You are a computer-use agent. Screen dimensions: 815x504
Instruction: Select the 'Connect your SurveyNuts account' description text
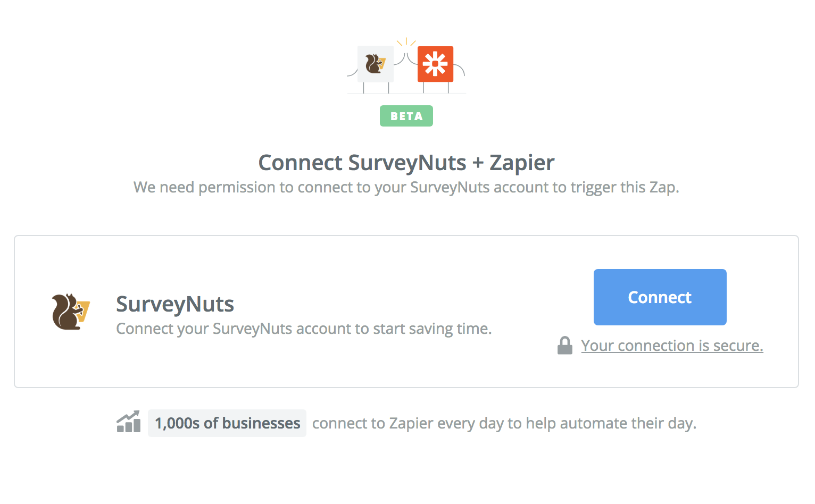click(x=303, y=329)
